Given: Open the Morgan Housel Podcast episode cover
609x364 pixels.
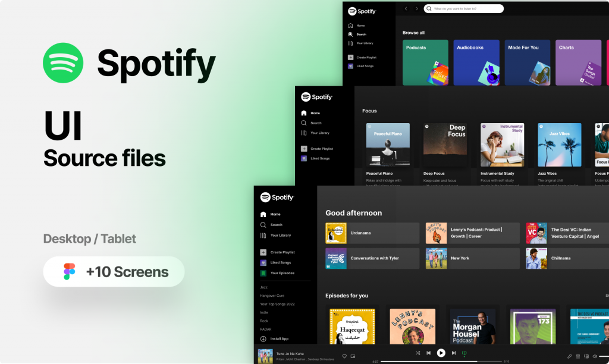Looking at the screenshot, I should 473,327.
